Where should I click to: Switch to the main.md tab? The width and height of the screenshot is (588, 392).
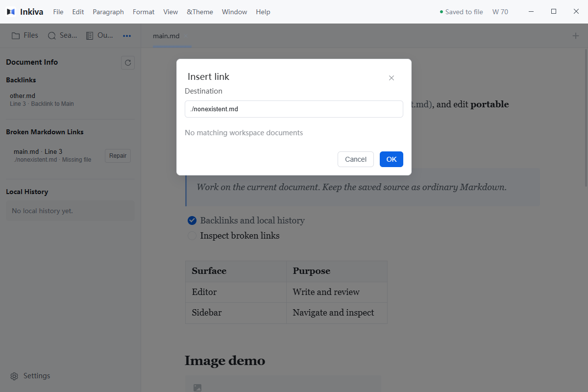click(166, 36)
